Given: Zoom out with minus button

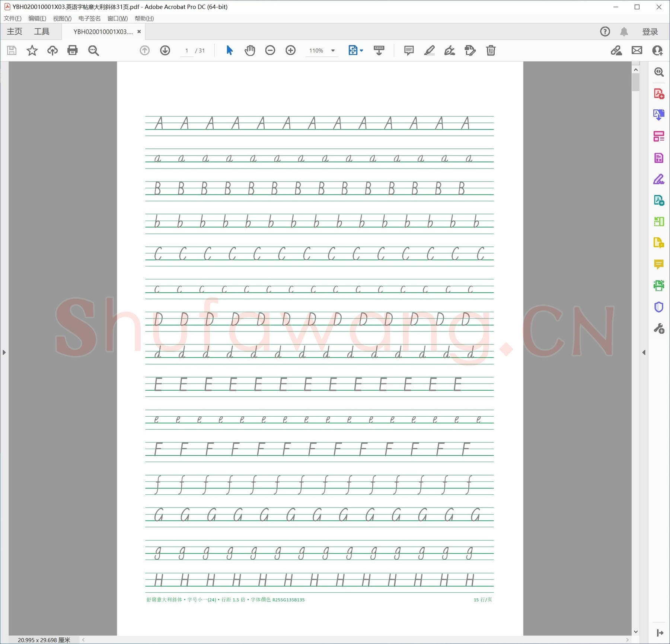Looking at the screenshot, I should click(x=270, y=50).
